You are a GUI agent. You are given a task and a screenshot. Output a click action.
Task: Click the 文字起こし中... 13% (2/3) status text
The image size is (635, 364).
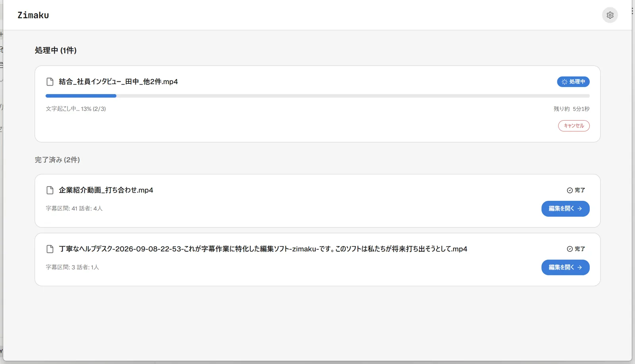[76, 109]
